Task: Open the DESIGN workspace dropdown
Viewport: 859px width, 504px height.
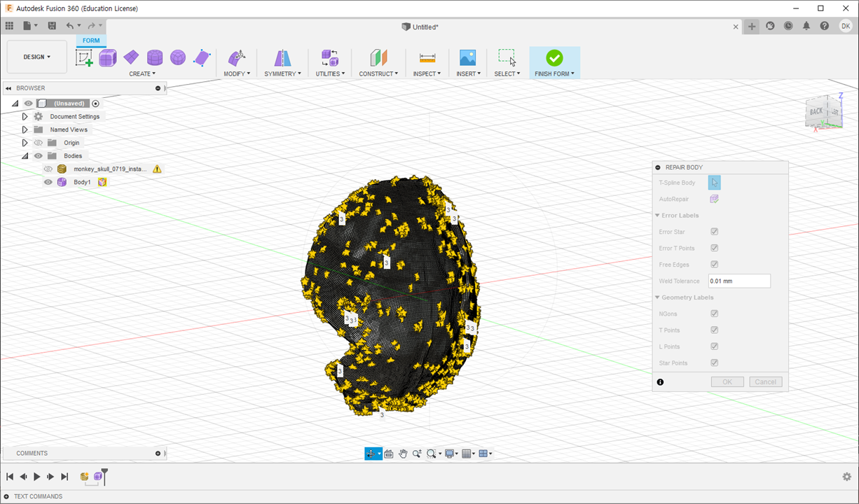Action: [x=37, y=57]
